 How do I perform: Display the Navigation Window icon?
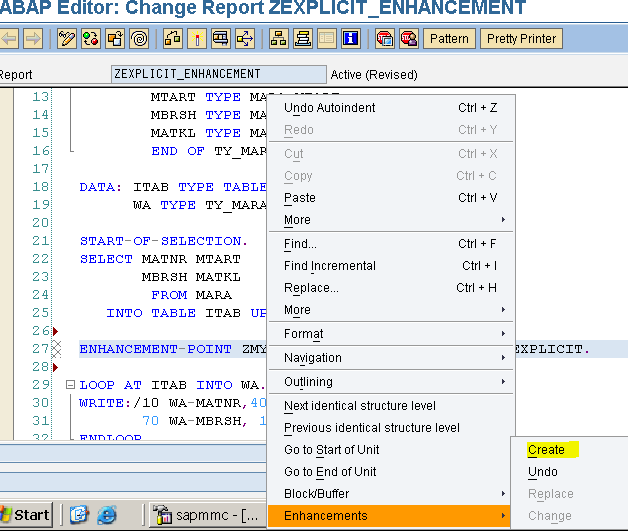(303, 39)
